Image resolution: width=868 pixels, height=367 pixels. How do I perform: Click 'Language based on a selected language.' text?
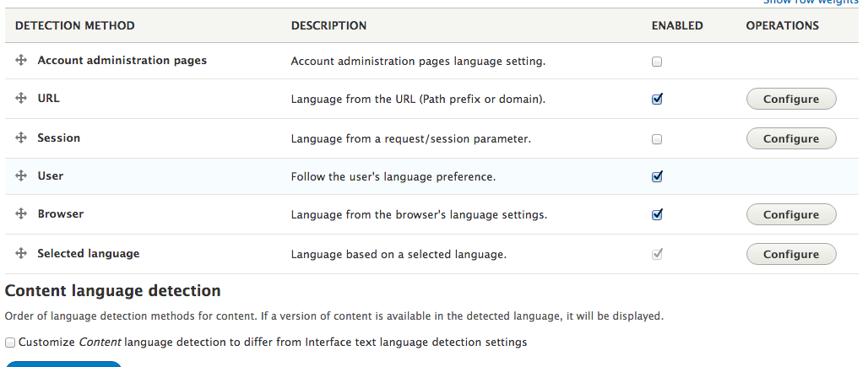(x=399, y=254)
